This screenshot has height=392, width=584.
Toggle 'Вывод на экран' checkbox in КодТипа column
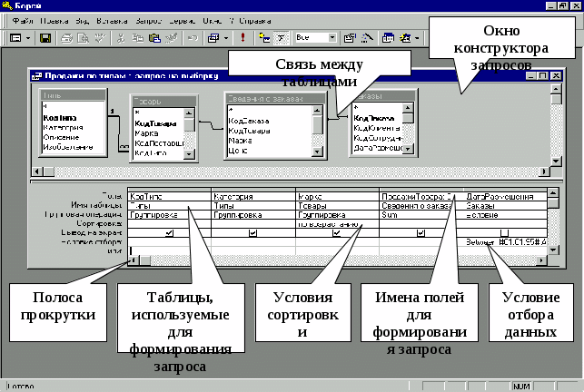click(x=170, y=233)
